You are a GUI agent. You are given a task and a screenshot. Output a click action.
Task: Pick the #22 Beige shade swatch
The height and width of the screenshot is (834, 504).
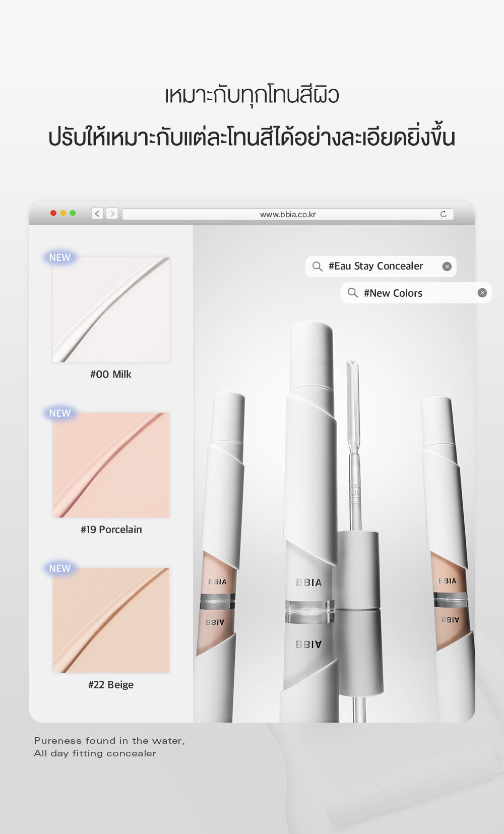coord(111,620)
